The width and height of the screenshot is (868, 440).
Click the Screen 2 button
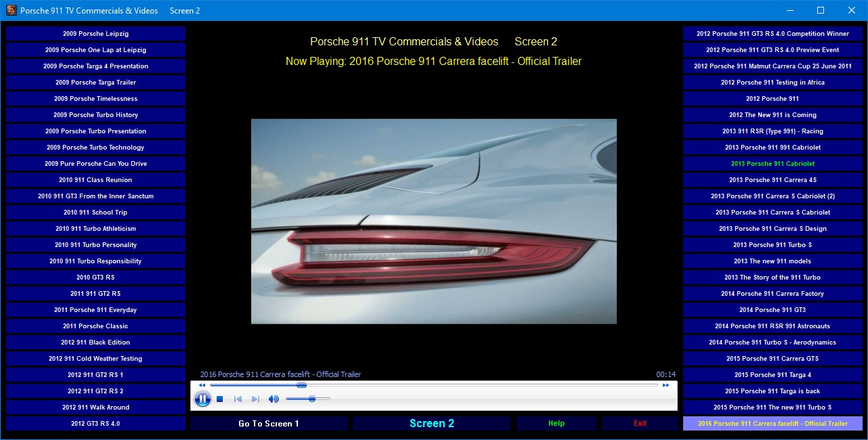tap(432, 424)
